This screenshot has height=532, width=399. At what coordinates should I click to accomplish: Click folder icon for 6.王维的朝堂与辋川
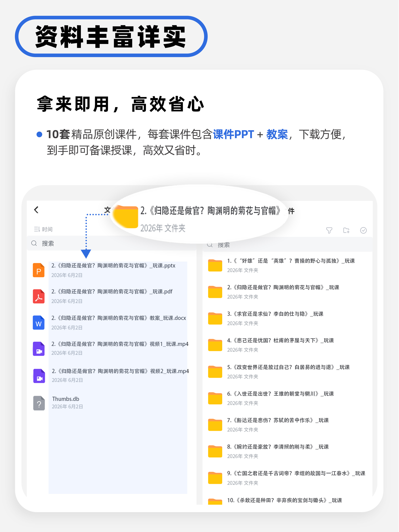point(215,398)
